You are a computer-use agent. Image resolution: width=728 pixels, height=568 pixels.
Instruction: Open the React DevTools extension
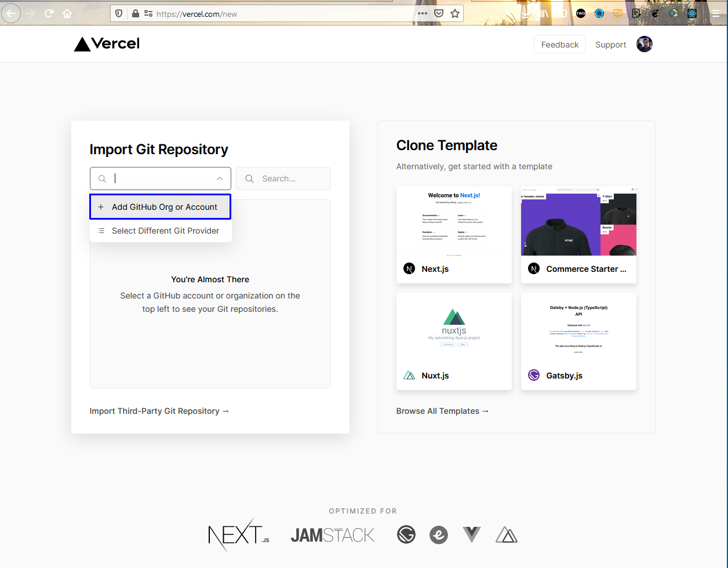[692, 13]
